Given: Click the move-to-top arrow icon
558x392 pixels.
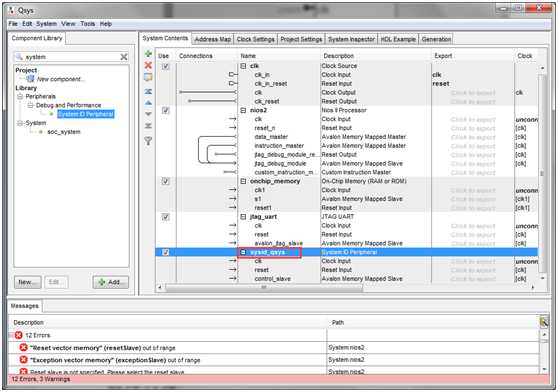Looking at the screenshot, I should pyautogui.click(x=148, y=91).
